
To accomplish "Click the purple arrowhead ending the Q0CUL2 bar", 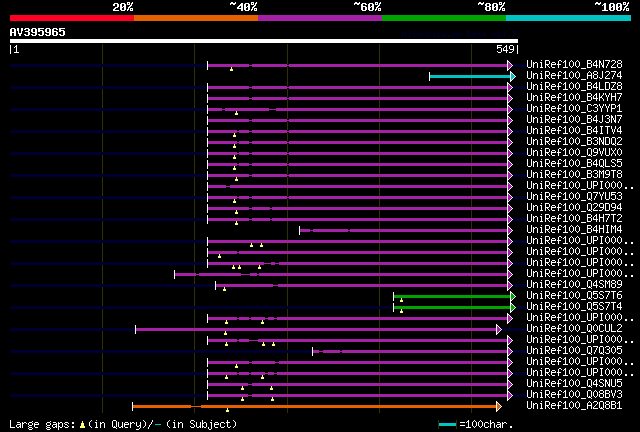I will tap(499, 330).
